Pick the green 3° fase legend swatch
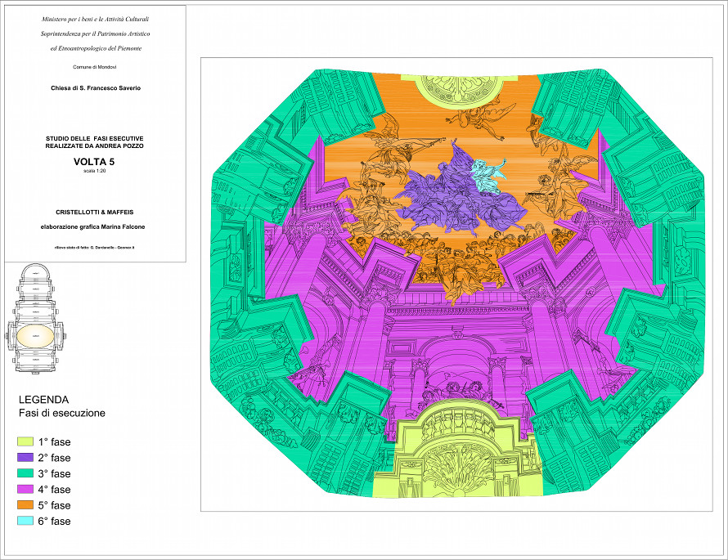728x560 pixels. (25, 473)
